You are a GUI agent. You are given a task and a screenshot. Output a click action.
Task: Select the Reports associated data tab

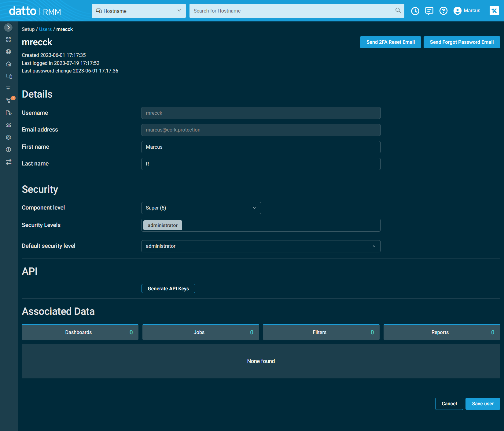tap(442, 332)
